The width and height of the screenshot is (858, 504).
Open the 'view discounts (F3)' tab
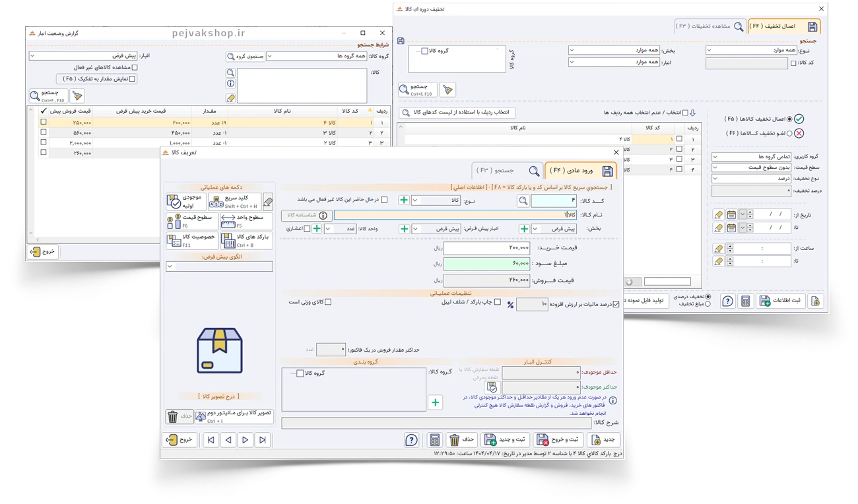709,26
